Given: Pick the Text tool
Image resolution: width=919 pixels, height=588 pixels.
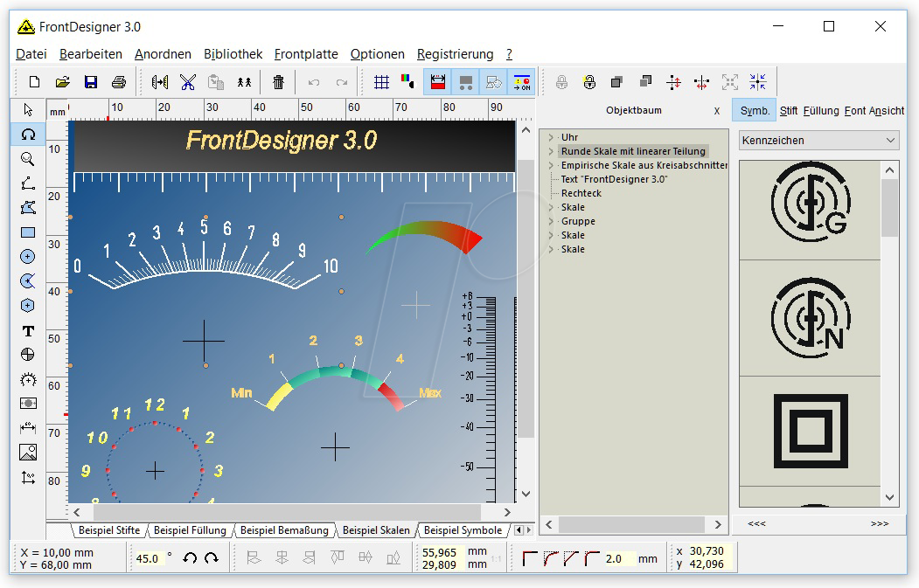Looking at the screenshot, I should click(27, 331).
